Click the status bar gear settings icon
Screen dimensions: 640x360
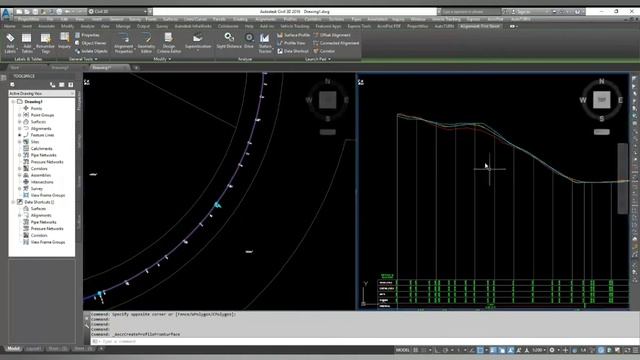tap(552, 350)
